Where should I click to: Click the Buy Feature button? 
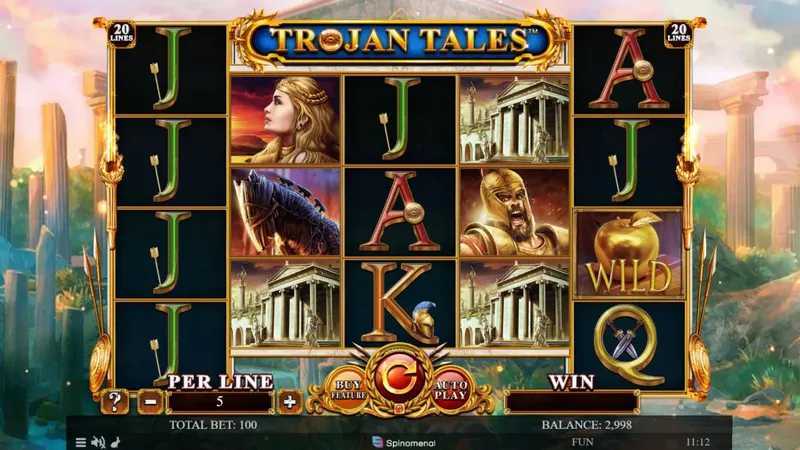pyautogui.click(x=348, y=390)
